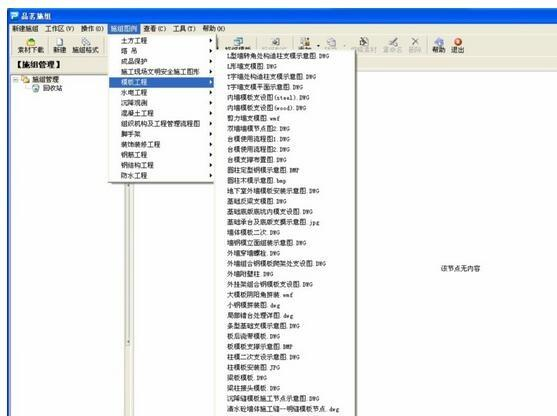
Task: Select 外墙附壁柱.DWG
Action: [x=250, y=274]
